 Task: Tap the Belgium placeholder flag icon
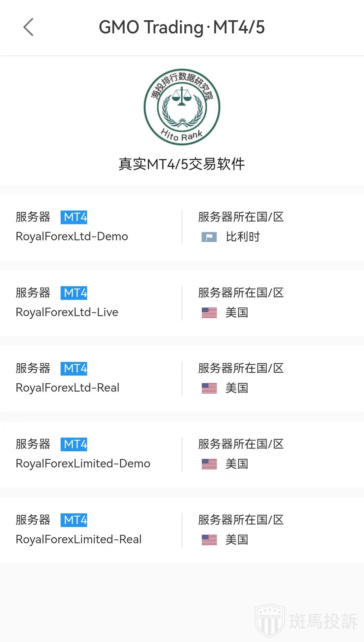point(209,237)
